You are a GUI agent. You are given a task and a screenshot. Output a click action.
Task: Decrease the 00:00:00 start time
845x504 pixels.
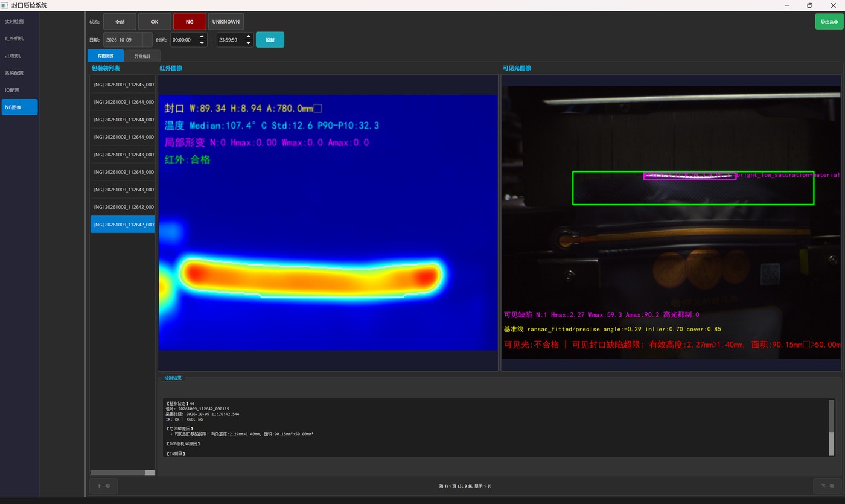(x=202, y=43)
